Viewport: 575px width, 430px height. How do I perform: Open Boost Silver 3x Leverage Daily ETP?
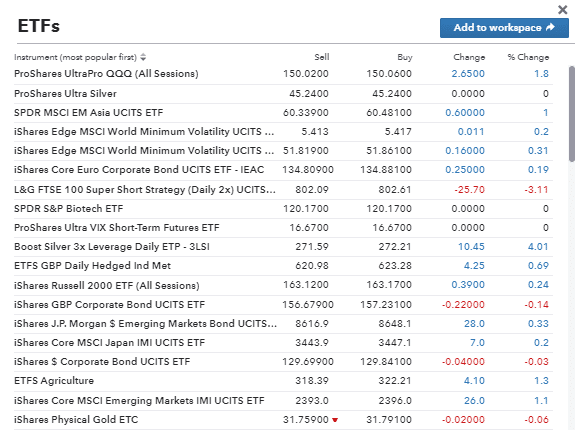111,247
